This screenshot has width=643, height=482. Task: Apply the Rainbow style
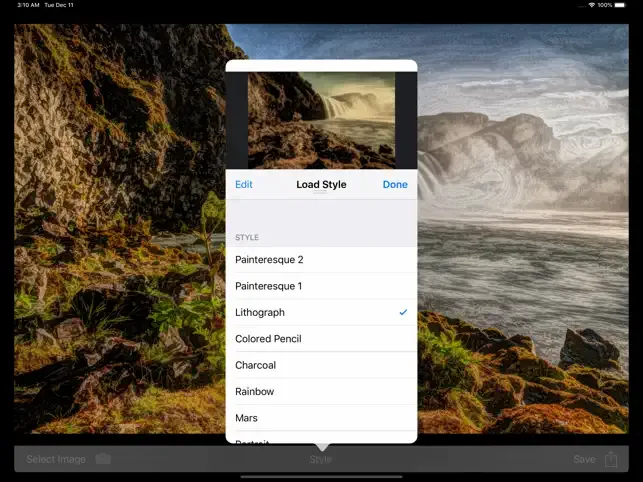point(322,391)
